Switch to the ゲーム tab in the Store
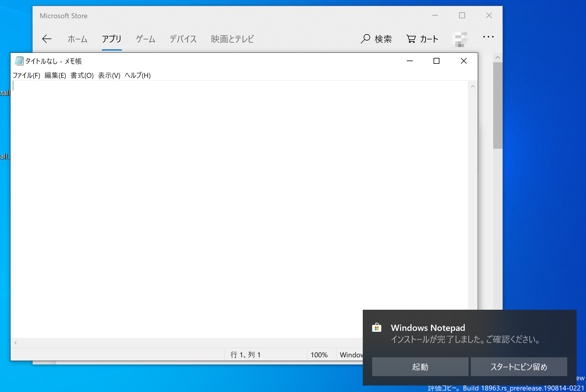 pos(145,39)
